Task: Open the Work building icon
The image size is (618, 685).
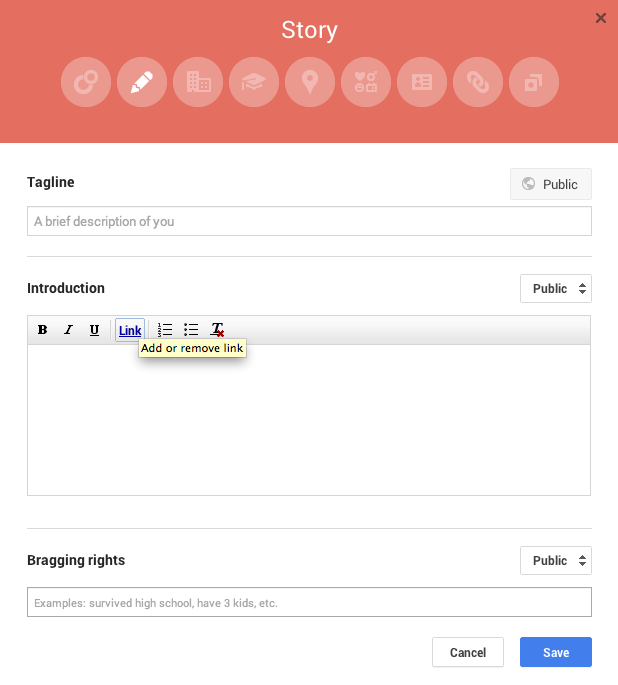Action: tap(198, 82)
